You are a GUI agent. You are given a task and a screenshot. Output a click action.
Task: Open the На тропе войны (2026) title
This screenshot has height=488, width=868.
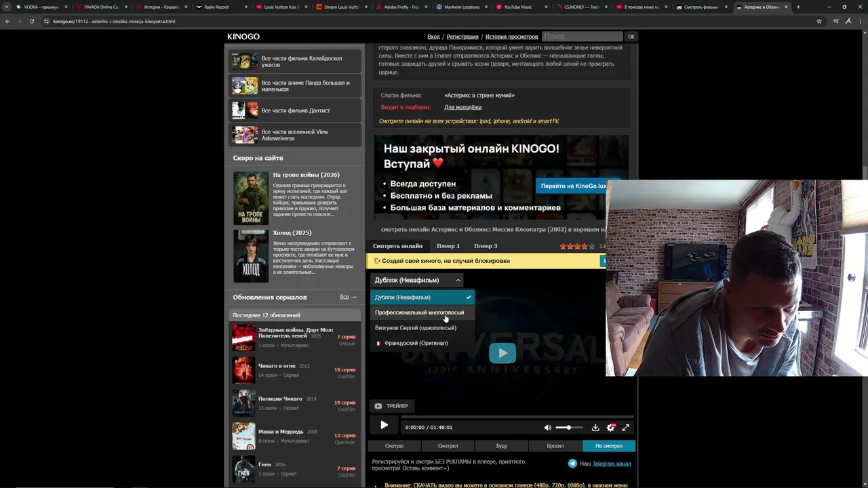coord(307,175)
